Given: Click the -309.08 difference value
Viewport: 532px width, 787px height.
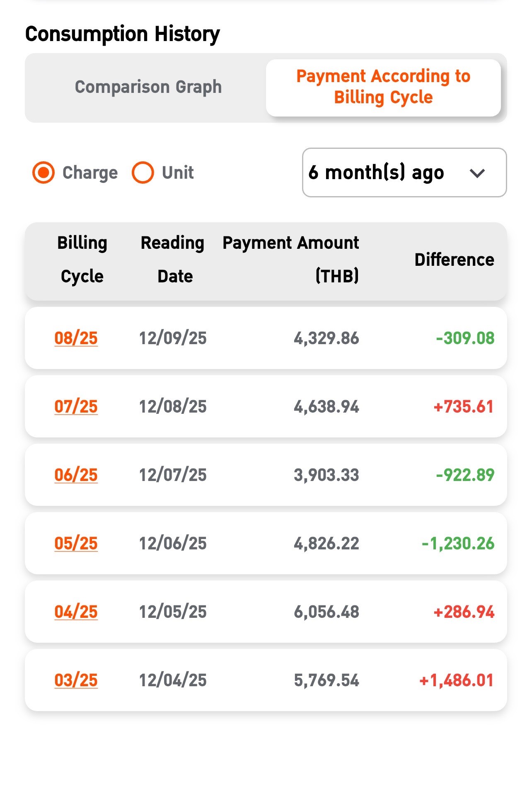Looking at the screenshot, I should pos(465,338).
